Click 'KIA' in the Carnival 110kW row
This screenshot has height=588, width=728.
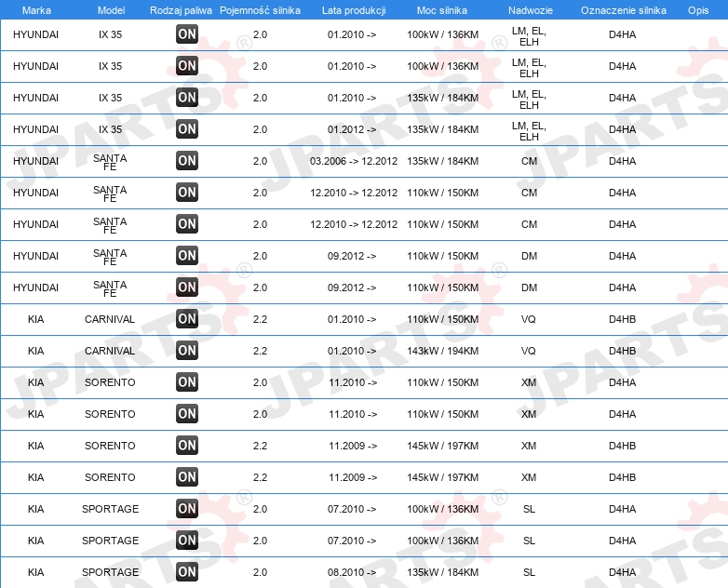click(x=35, y=319)
